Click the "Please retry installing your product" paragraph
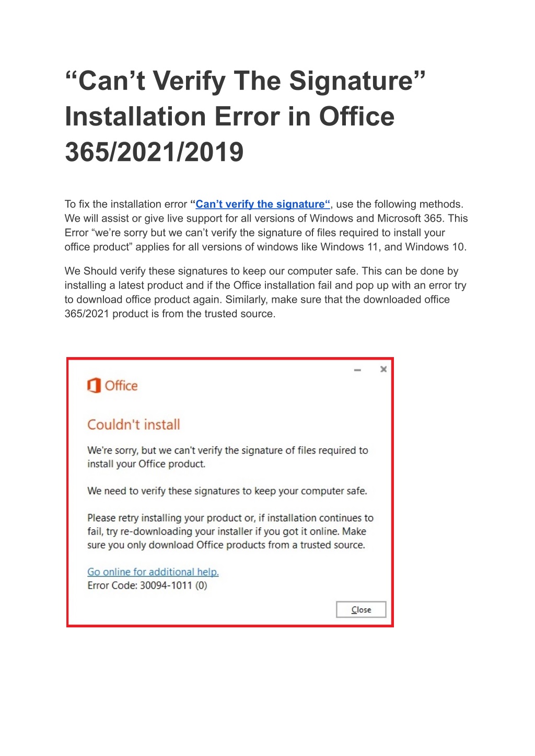Viewport: 535px width, 756px height. [x=230, y=531]
